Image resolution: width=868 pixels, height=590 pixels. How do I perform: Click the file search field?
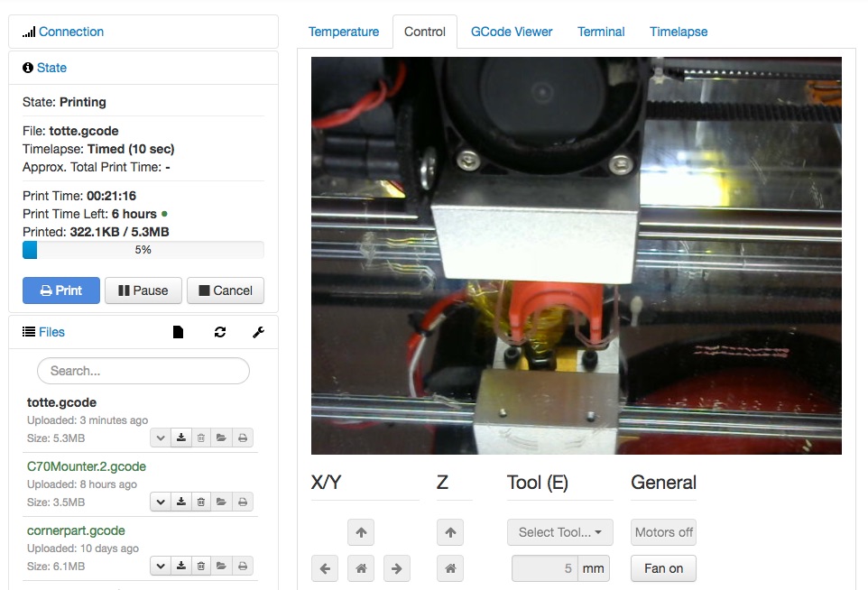click(x=143, y=371)
